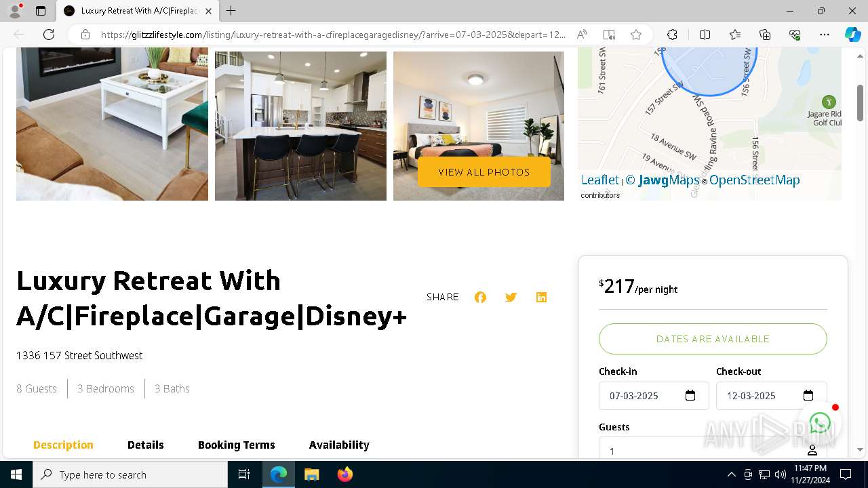Switch to the Details tab

coord(146,445)
